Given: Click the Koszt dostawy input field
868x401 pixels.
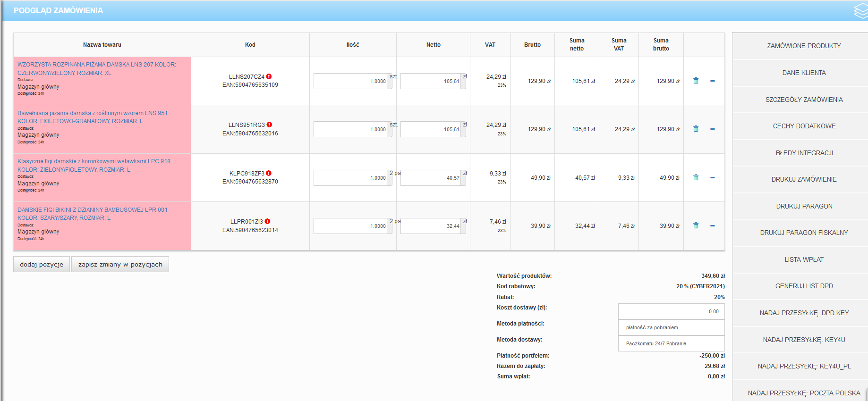Looking at the screenshot, I should coord(671,311).
